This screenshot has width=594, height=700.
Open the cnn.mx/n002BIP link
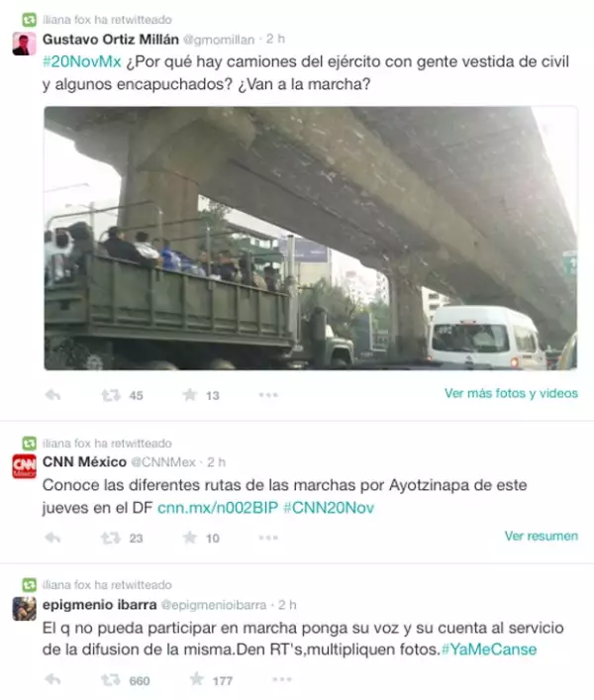tap(218, 508)
